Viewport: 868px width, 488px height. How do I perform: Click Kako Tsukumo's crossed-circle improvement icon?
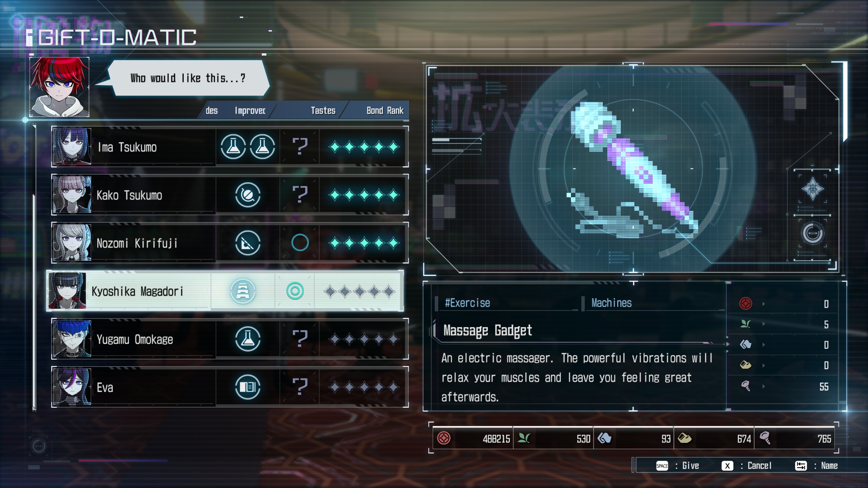pos(248,195)
